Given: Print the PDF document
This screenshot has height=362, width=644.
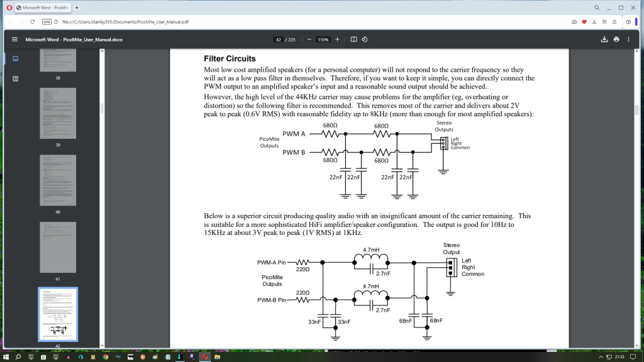Looking at the screenshot, I should coord(616,39).
